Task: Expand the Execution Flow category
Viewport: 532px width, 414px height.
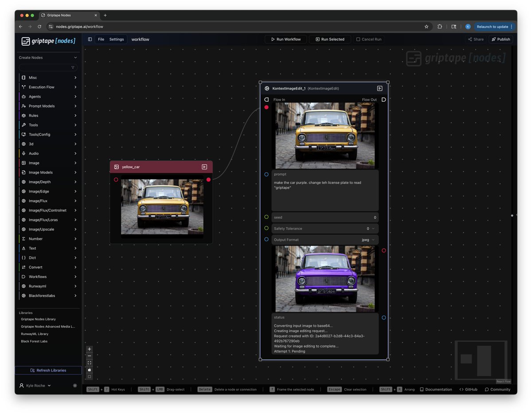Action: click(49, 87)
